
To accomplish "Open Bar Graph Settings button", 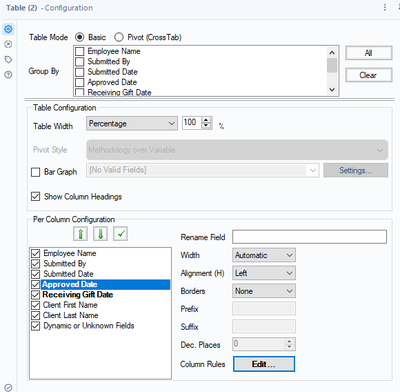I will pos(356,170).
